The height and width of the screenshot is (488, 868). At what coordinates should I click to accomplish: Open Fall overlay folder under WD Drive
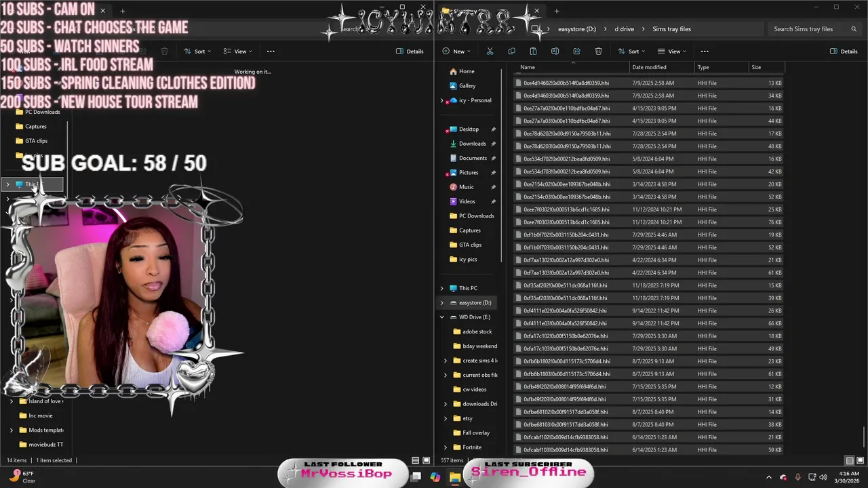point(471,433)
